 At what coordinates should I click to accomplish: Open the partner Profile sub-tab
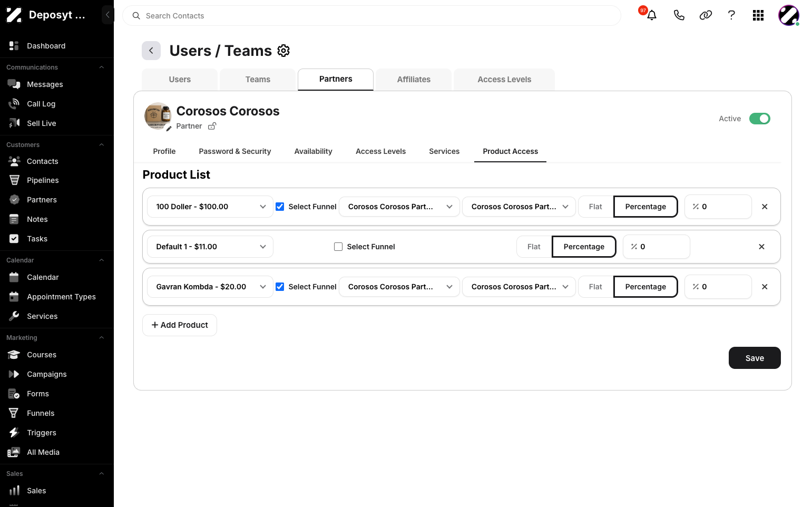[x=164, y=151]
